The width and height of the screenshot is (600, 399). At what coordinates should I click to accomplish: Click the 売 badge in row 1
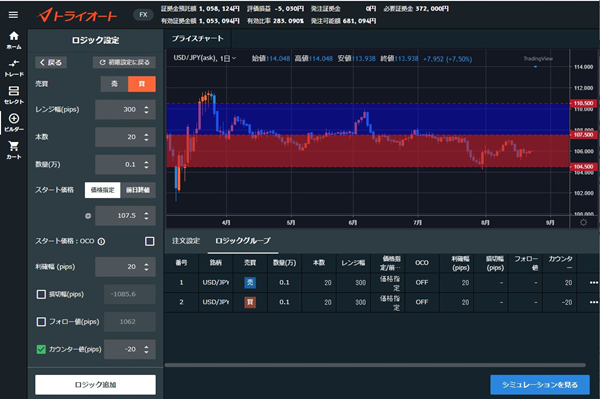(x=250, y=283)
